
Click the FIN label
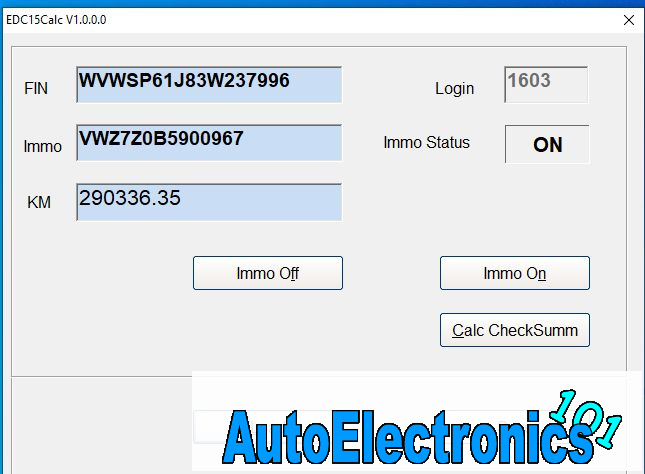(x=35, y=88)
